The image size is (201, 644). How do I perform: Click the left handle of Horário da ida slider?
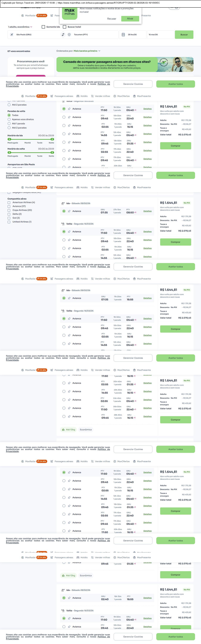(10, 139)
